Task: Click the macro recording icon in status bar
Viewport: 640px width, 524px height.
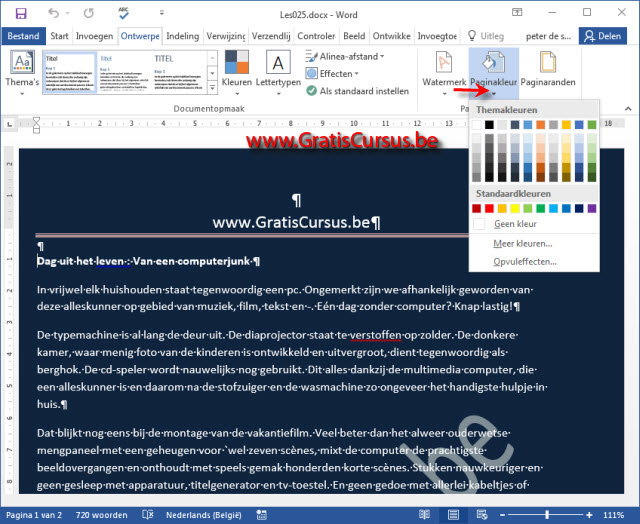Action: (262, 515)
